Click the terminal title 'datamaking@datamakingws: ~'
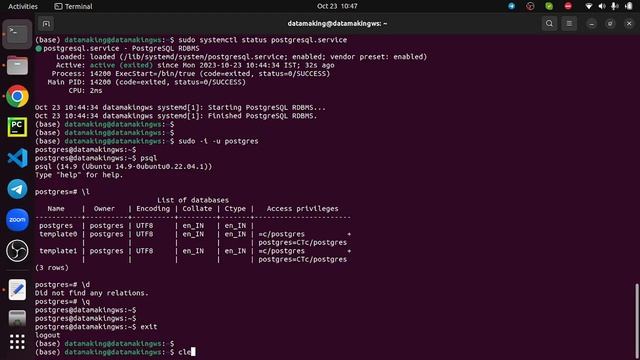 coord(337,24)
